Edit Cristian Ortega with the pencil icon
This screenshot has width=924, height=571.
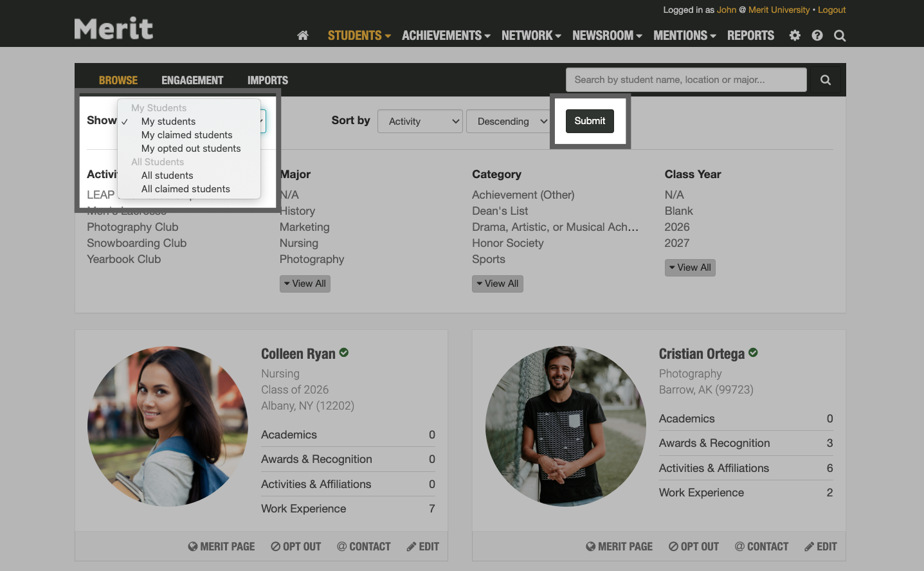pos(820,546)
